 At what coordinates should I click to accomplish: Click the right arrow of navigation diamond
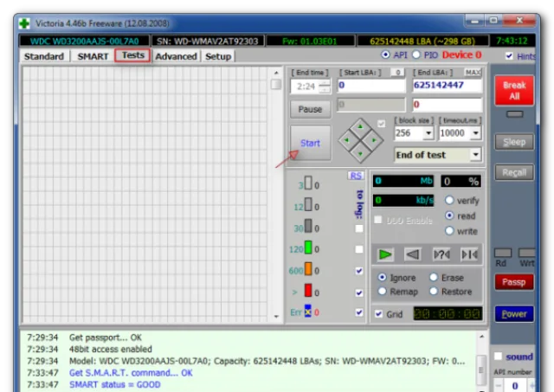point(374,140)
